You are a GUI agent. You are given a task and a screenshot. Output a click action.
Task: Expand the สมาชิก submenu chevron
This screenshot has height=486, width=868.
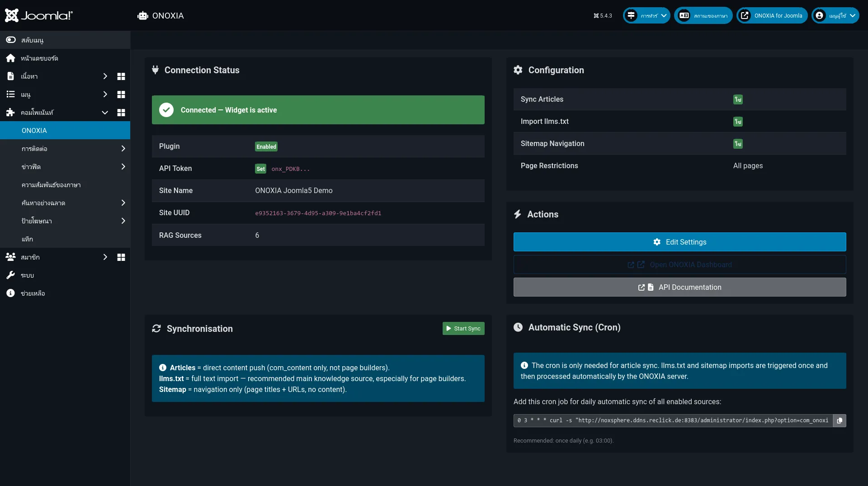tap(105, 257)
